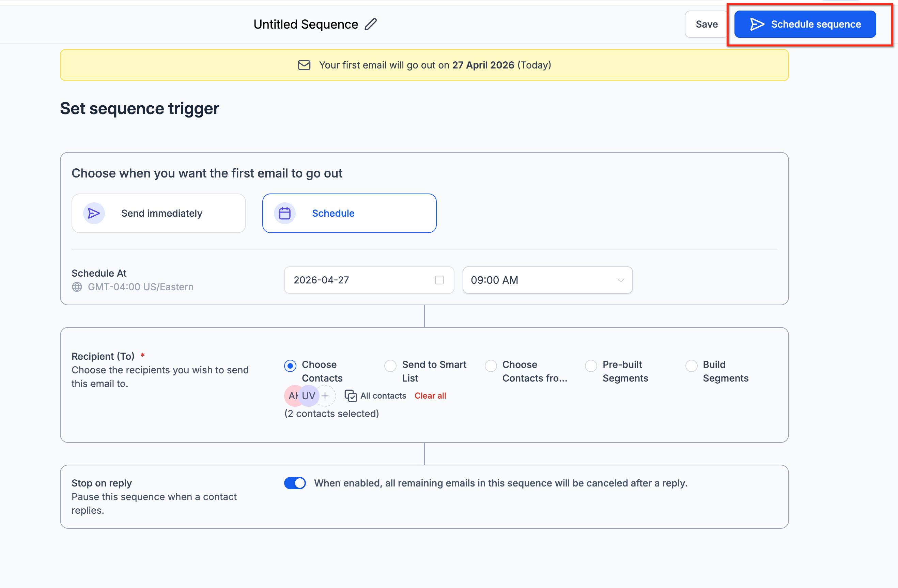This screenshot has height=588, width=898.
Task: Click the globe timezone icon
Action: point(77,287)
